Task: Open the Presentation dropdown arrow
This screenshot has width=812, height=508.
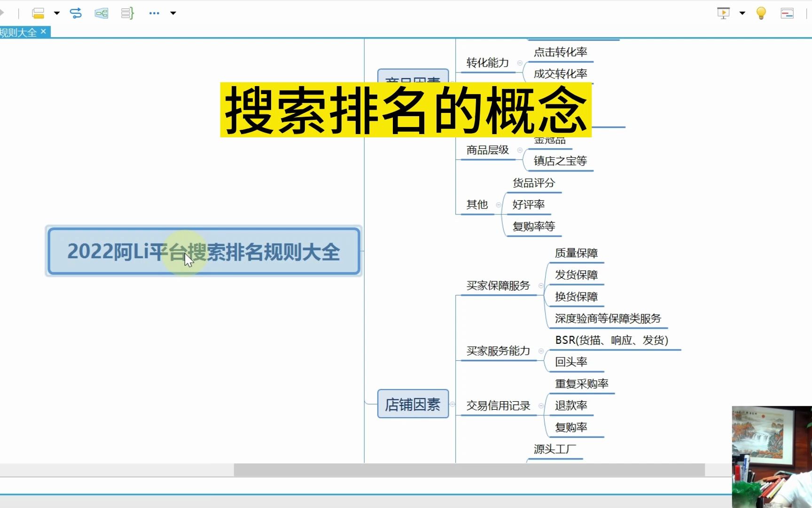Action: [x=742, y=13]
